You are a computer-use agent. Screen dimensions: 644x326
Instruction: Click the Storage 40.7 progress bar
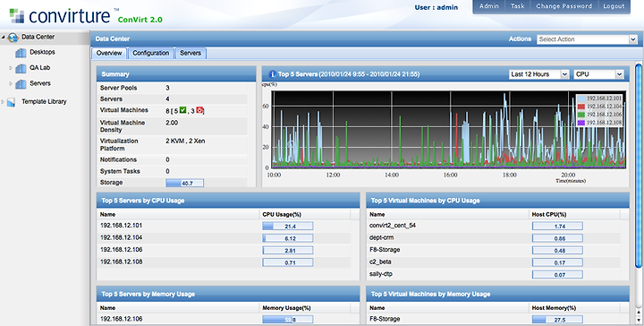point(184,184)
